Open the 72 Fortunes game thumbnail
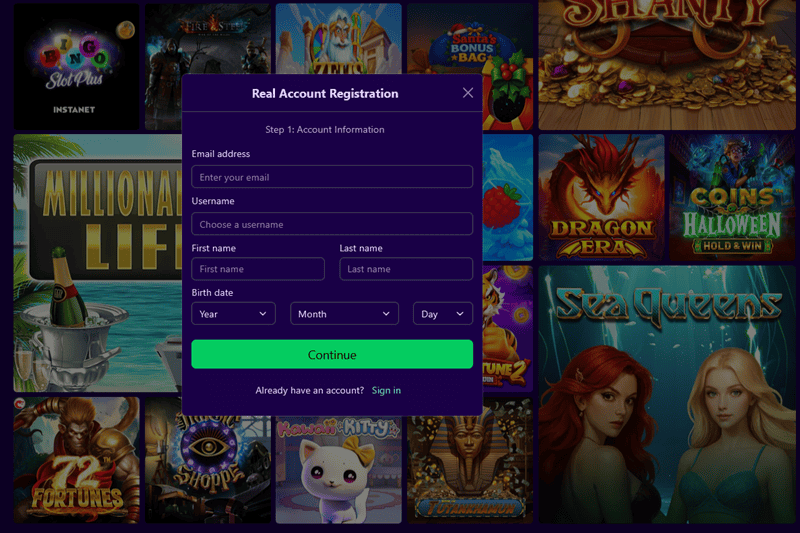This screenshot has height=533, width=800. point(76,460)
